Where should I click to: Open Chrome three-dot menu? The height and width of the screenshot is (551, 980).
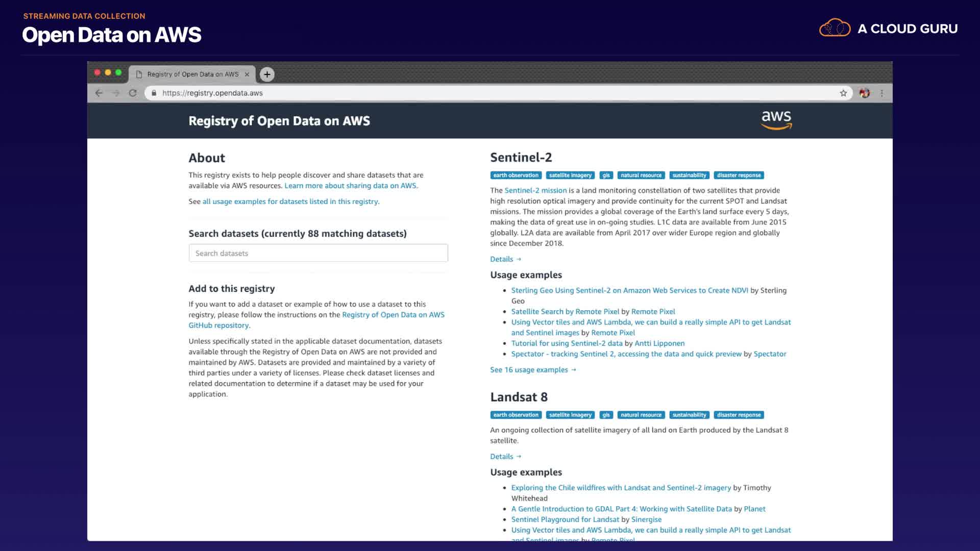coord(881,93)
